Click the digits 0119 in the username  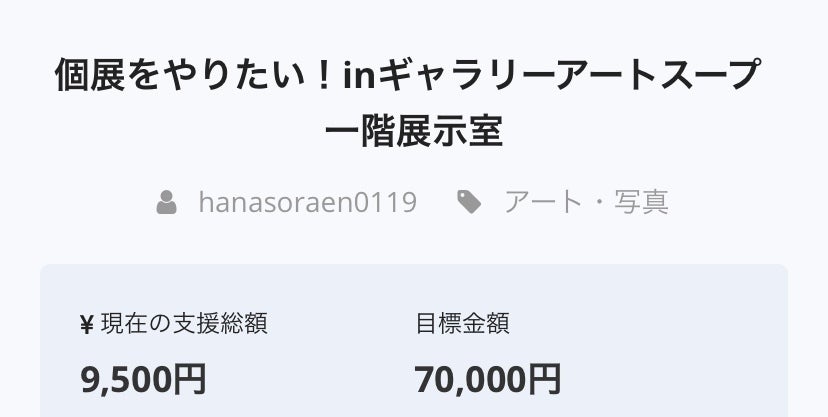386,203
